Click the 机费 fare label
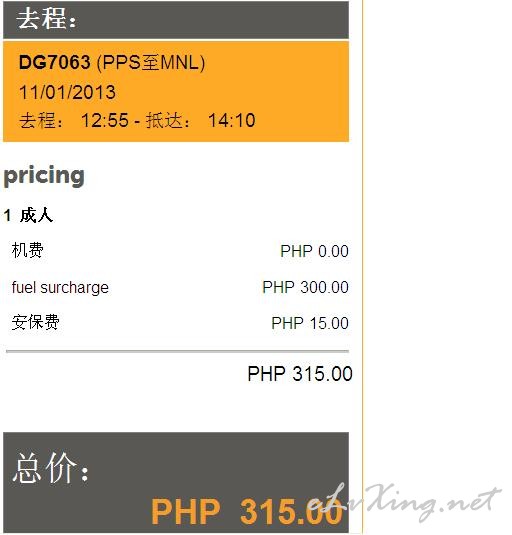512x535 pixels. tap(28, 250)
